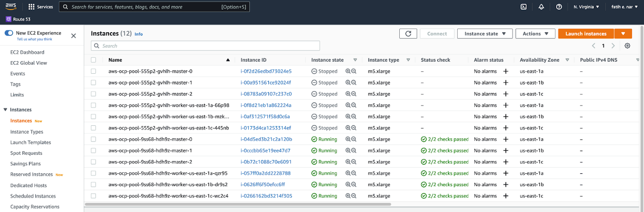This screenshot has height=212, width=644.
Task: Sort by Name column arrow
Action: (x=228, y=60)
